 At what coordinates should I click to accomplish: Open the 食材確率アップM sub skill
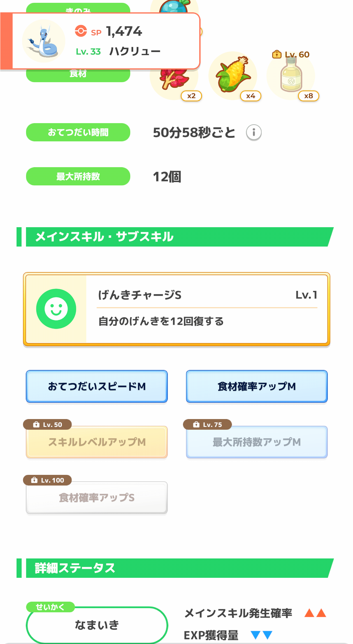(x=257, y=387)
